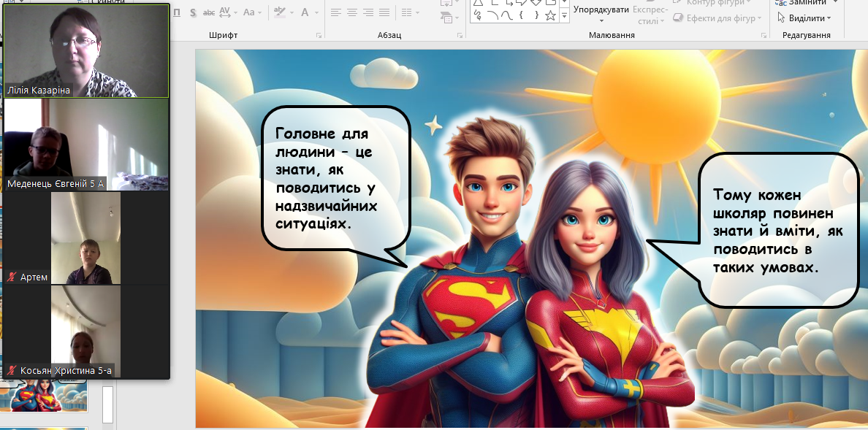Apply the font color A button
This screenshot has height=430, width=868.
(x=305, y=12)
